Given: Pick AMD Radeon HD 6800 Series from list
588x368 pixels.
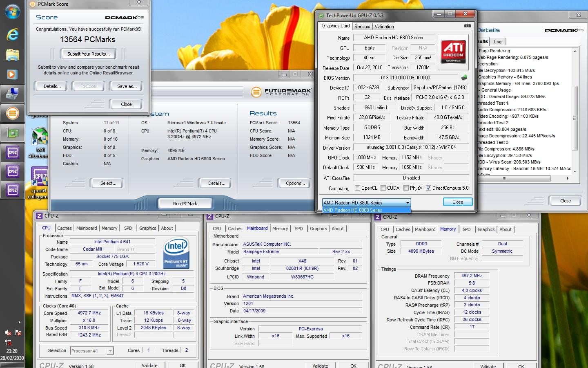Looking at the screenshot, I should pos(366,210).
